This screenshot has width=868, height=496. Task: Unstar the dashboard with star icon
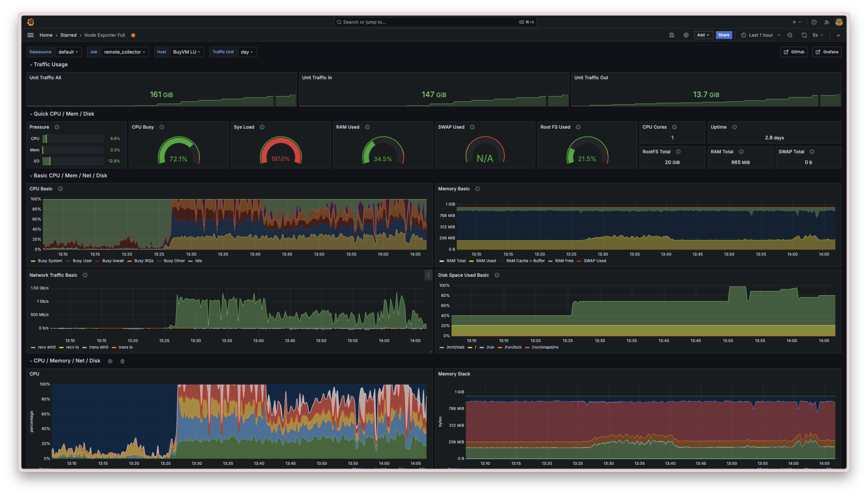tap(133, 35)
